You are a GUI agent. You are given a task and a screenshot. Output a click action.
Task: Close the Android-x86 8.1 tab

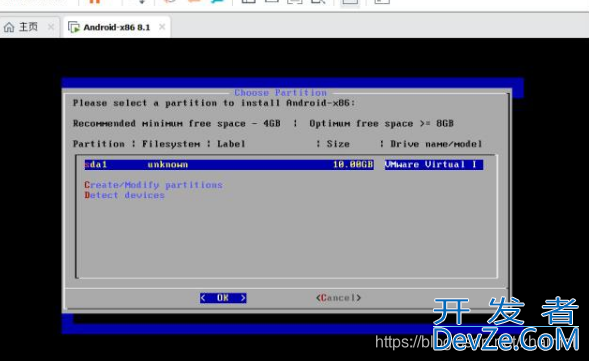tap(162, 27)
